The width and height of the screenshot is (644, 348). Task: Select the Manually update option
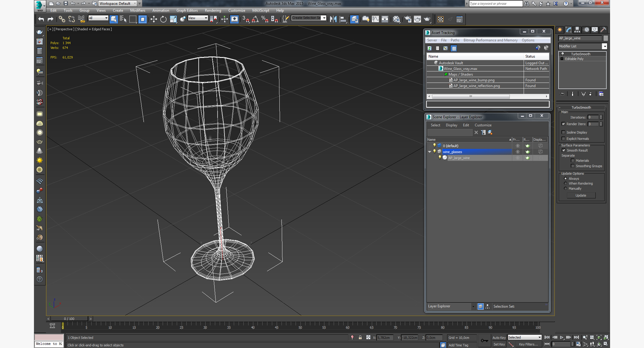[x=566, y=189]
